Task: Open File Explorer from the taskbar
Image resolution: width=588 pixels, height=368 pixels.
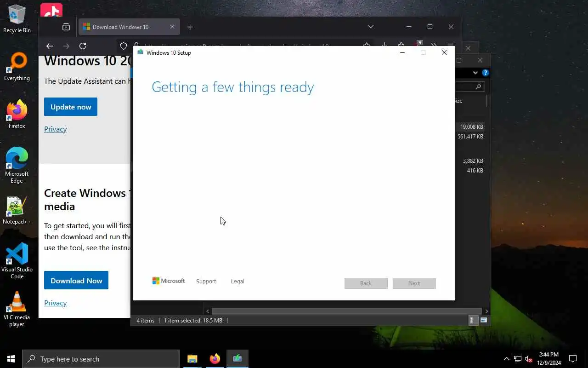Action: [x=192, y=359]
